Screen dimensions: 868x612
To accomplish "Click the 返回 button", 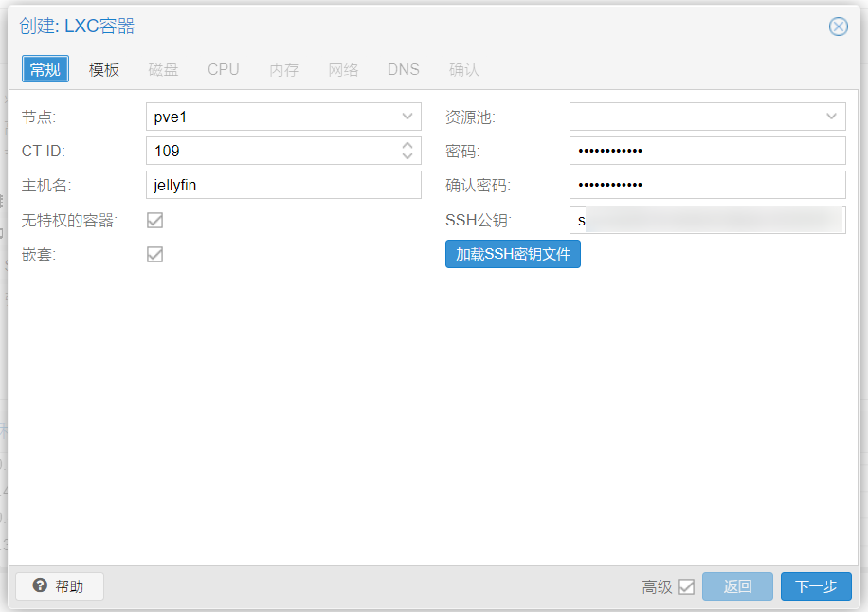I will tap(737, 585).
